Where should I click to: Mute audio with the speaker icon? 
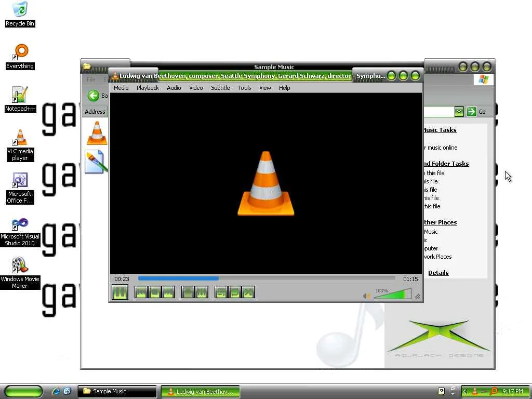(x=366, y=296)
